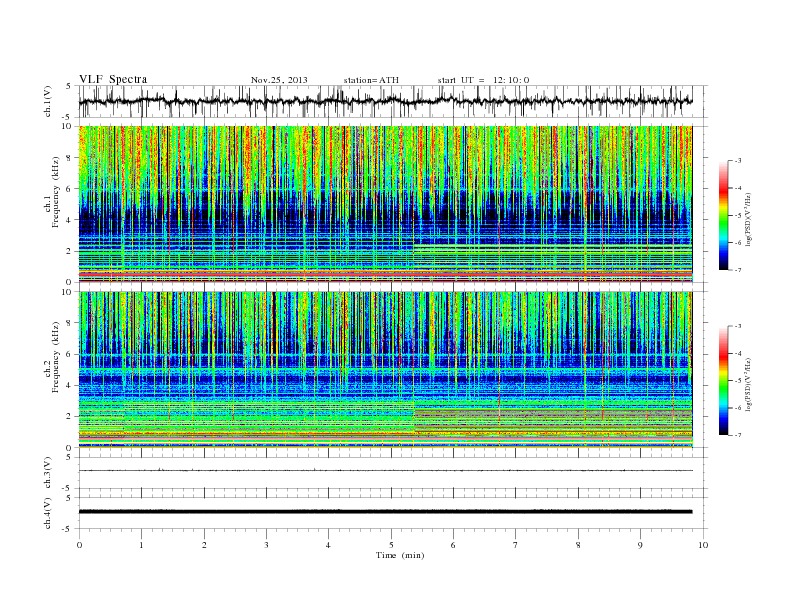
Task: Click the "4" kHz tick of ch.1 spectrogram
Action: [70, 220]
